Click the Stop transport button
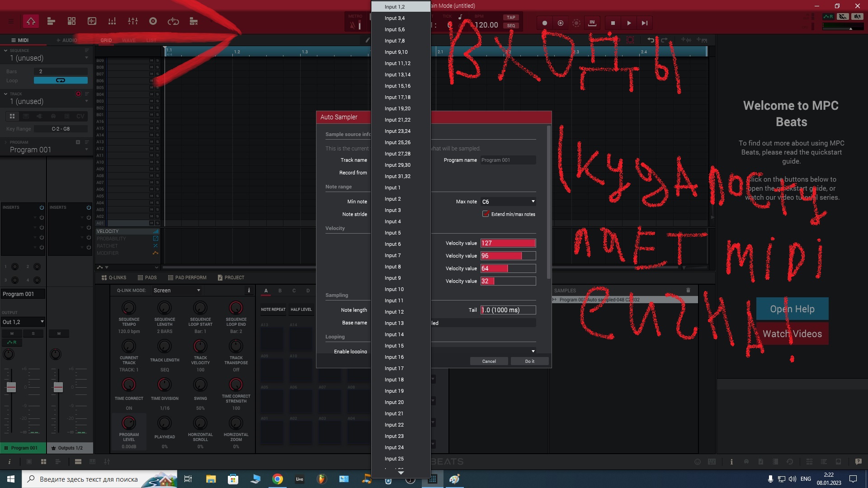Image resolution: width=868 pixels, height=488 pixels. [x=613, y=23]
